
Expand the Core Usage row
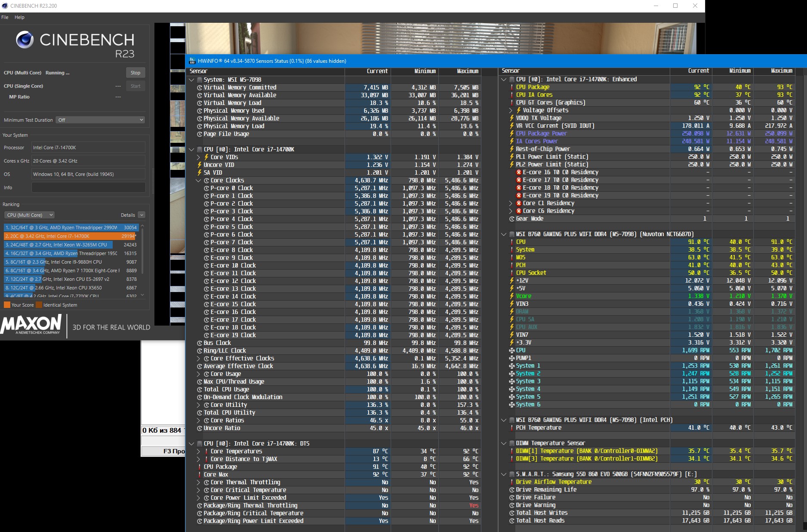point(199,374)
